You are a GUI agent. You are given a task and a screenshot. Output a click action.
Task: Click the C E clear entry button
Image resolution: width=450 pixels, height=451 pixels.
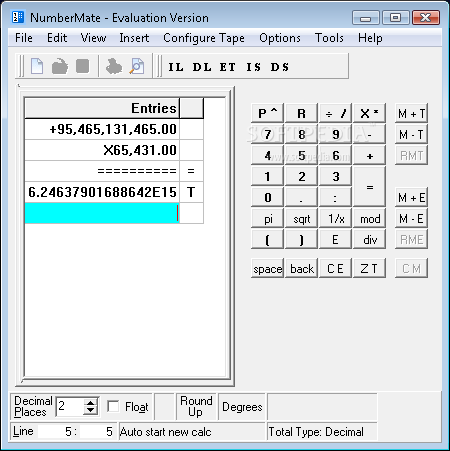pyautogui.click(x=335, y=268)
